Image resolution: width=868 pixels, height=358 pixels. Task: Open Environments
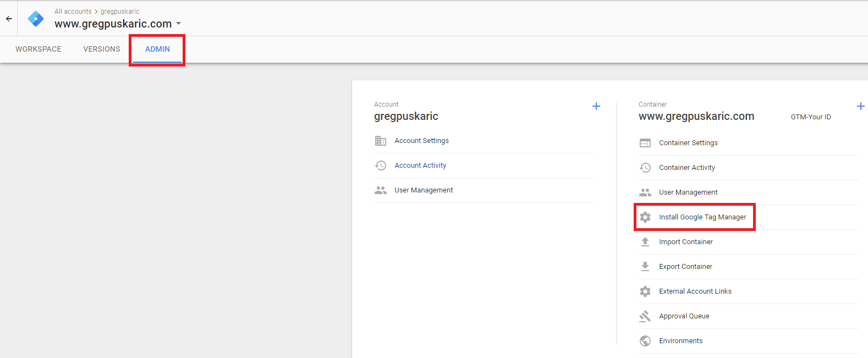(681, 341)
